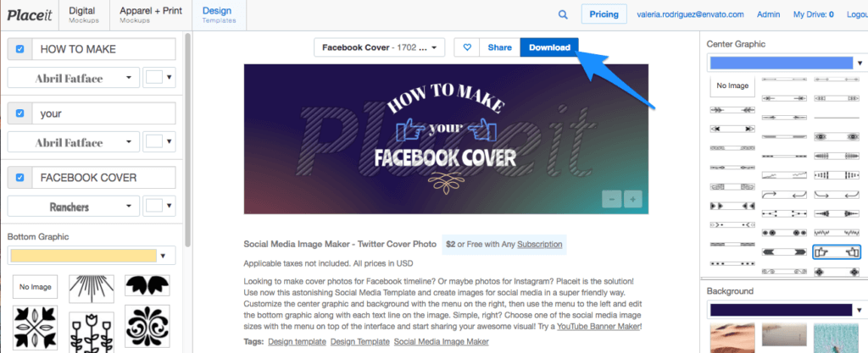The image size is (868, 353).
Task: Select No Image for Center Graphic
Action: coord(732,85)
